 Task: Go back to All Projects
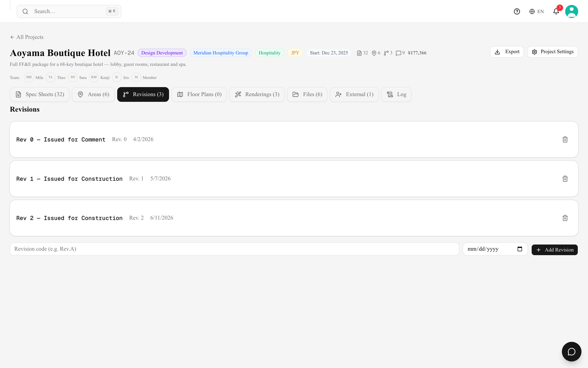pos(27,37)
